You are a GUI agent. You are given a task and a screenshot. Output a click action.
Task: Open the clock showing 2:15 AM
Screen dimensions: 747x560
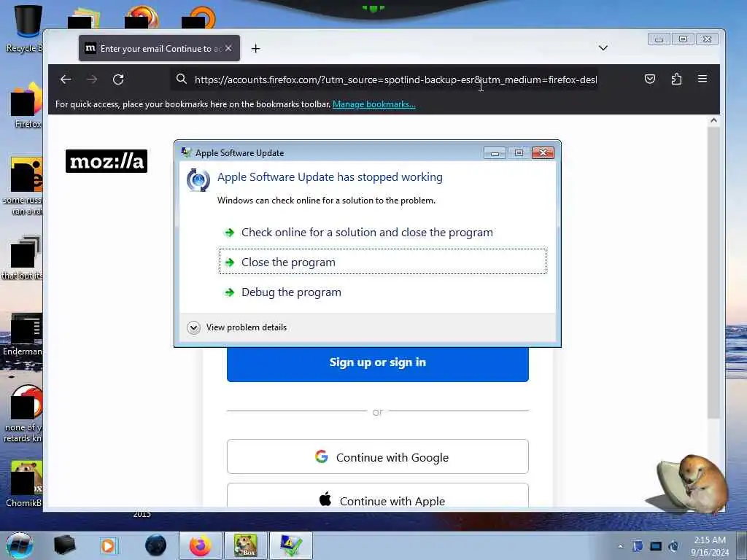(710, 546)
